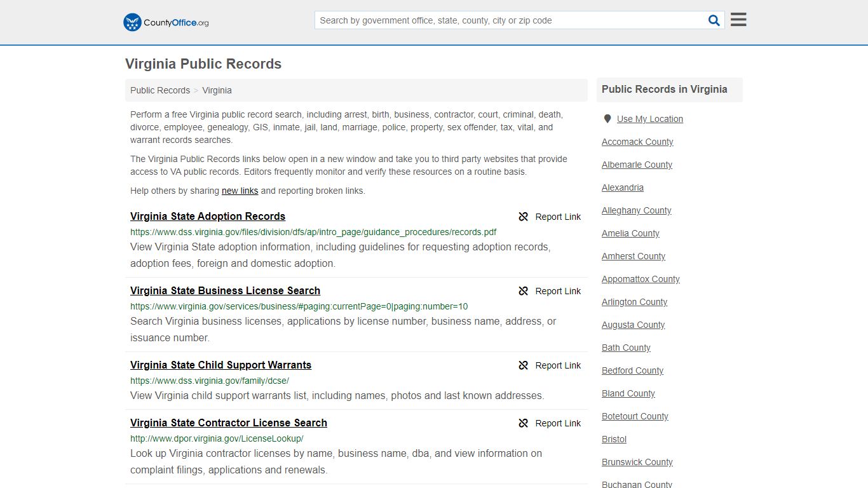
Task: Select Brunswick County
Action: tap(637, 462)
